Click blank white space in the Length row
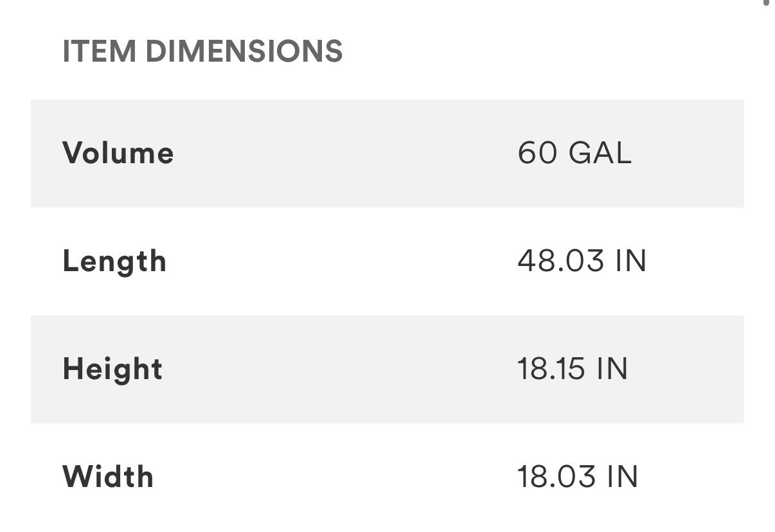The image size is (775, 532). (347, 261)
